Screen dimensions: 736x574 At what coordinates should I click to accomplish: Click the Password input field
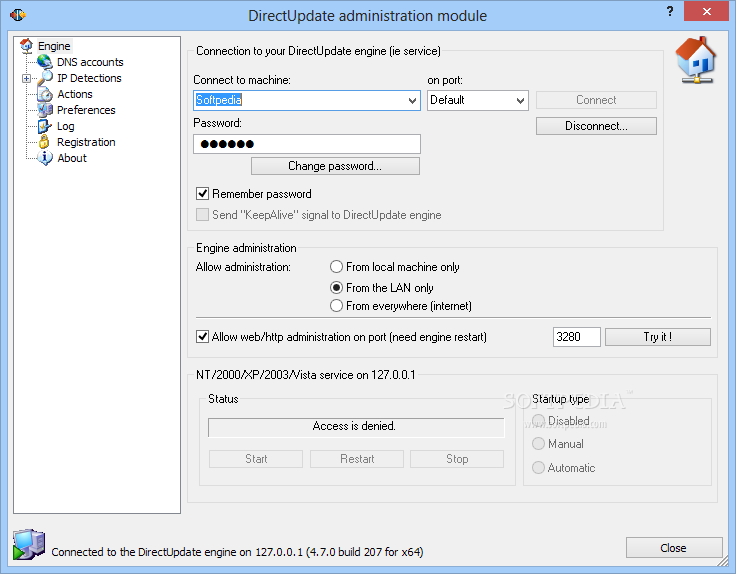(x=307, y=144)
